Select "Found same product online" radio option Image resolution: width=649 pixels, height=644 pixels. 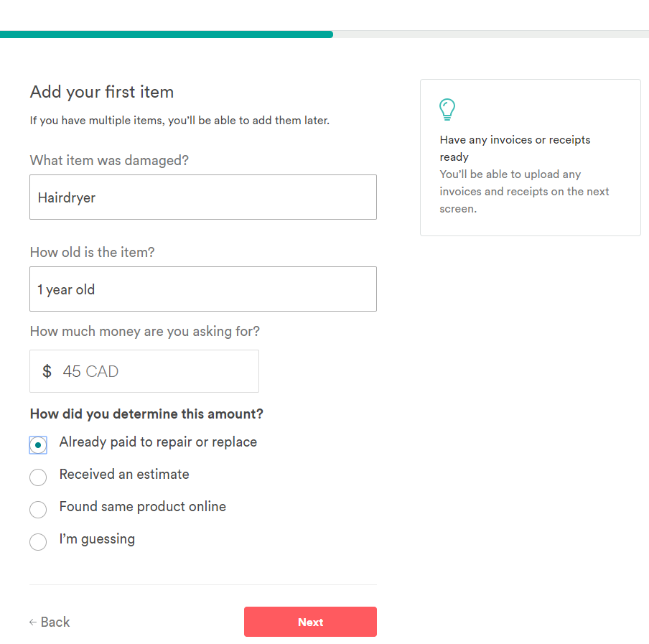[38, 510]
